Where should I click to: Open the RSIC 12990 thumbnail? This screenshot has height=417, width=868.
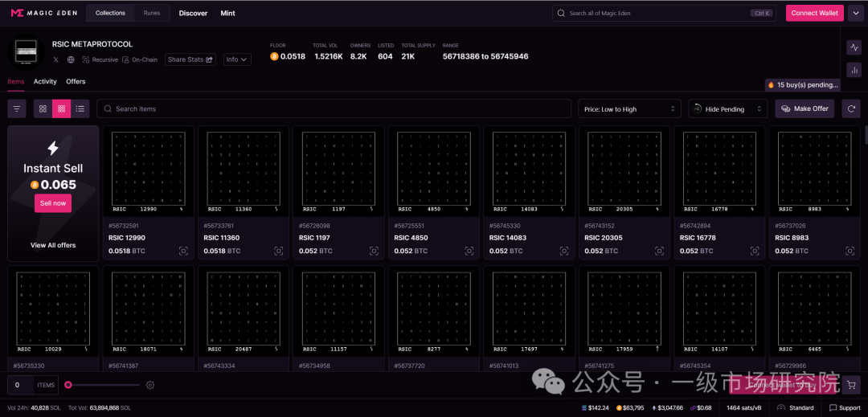point(149,171)
